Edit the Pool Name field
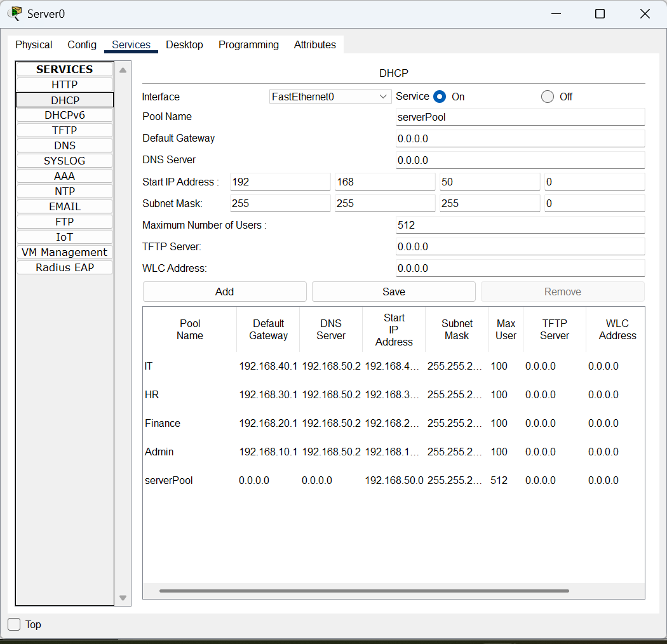667x644 pixels. tap(520, 117)
